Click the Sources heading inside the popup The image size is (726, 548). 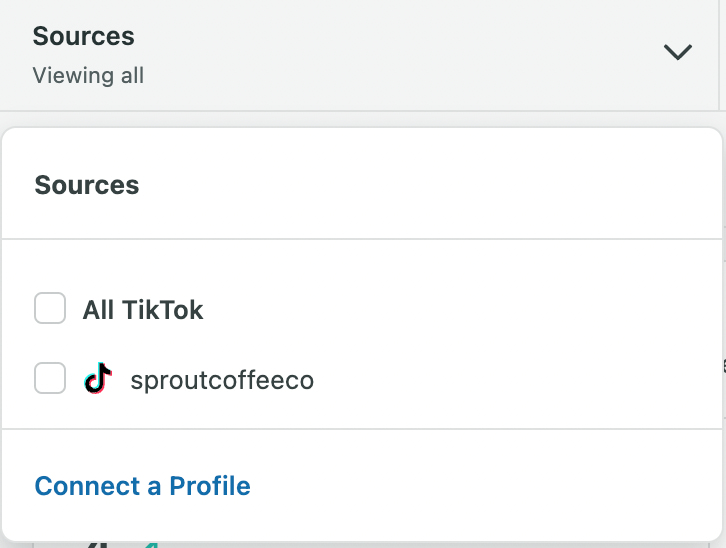87,185
